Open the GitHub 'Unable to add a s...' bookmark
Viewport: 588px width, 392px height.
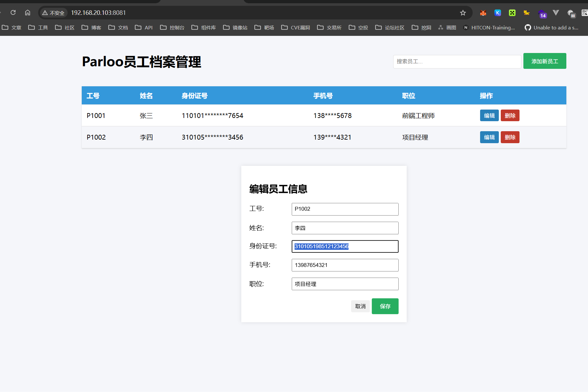pos(551,27)
